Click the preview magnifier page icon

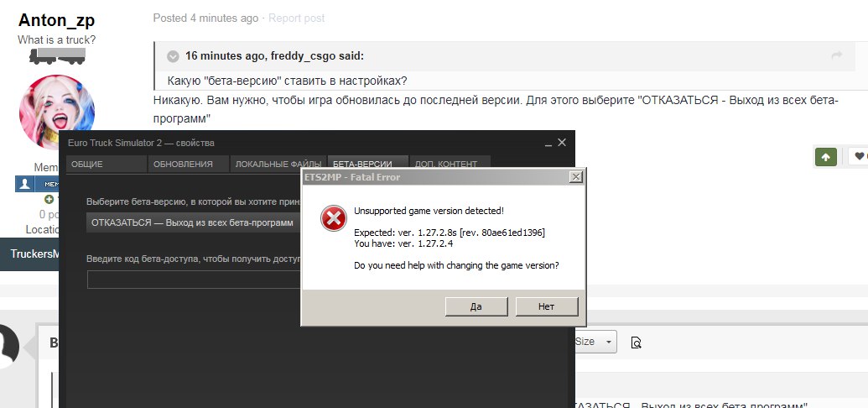[637, 343]
